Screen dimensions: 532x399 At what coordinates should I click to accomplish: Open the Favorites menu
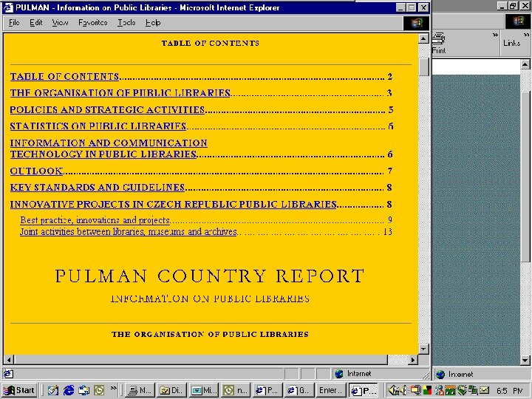tap(92, 23)
